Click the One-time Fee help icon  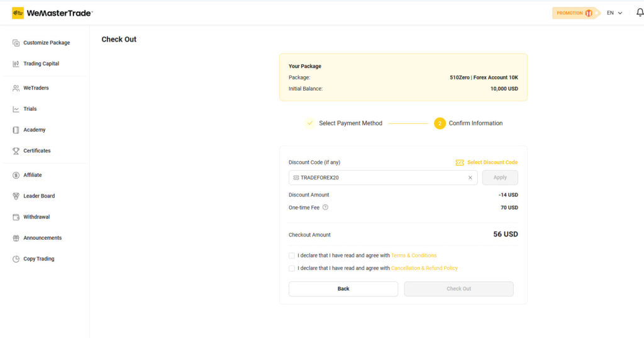pos(325,208)
